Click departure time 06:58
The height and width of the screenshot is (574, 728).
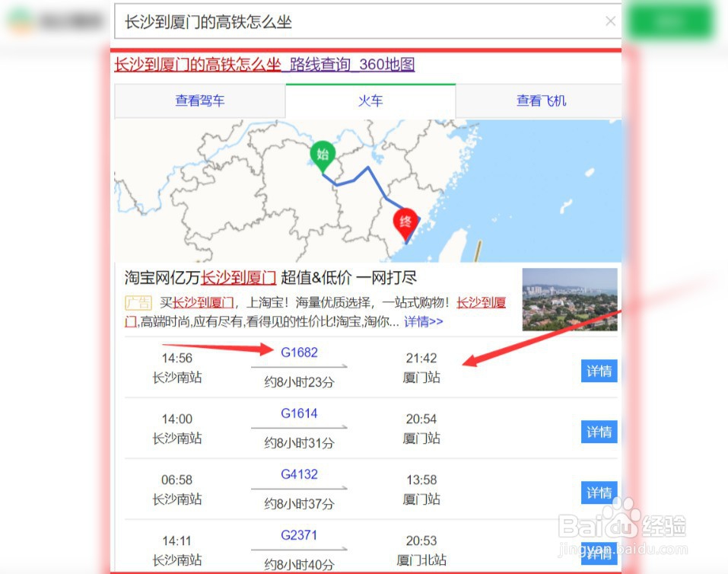177,480
